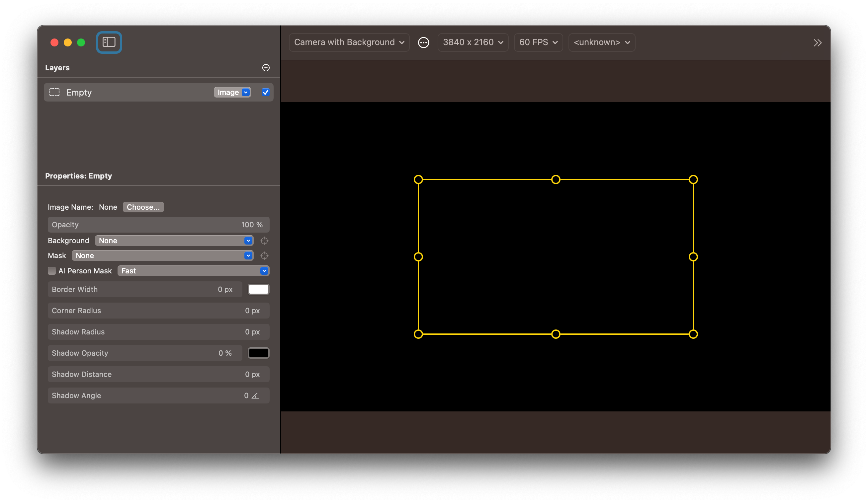Viewport: 868px width, 503px height.
Task: Click the Mask crosshair picker icon
Action: point(264,256)
